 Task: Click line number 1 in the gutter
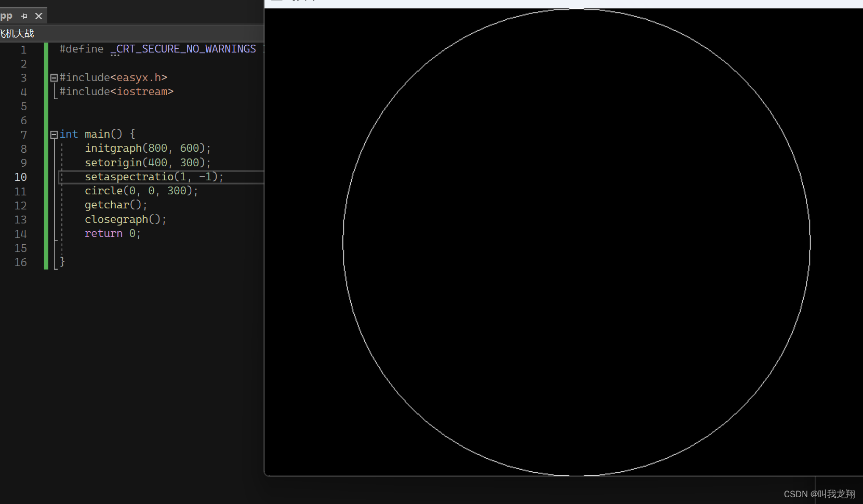pyautogui.click(x=23, y=50)
